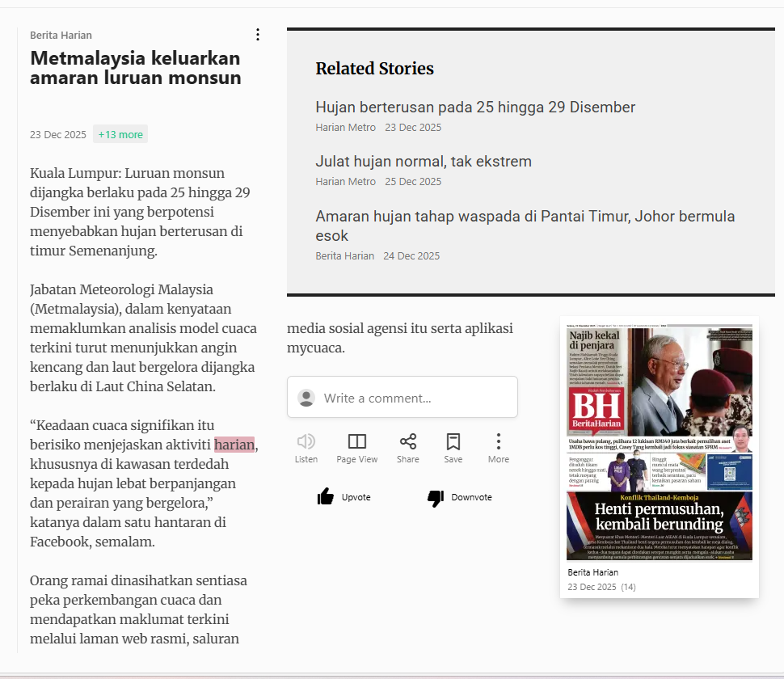Click the Berita Harian caption under the thumbnail
The height and width of the screenshot is (679, 784).
[x=592, y=572]
